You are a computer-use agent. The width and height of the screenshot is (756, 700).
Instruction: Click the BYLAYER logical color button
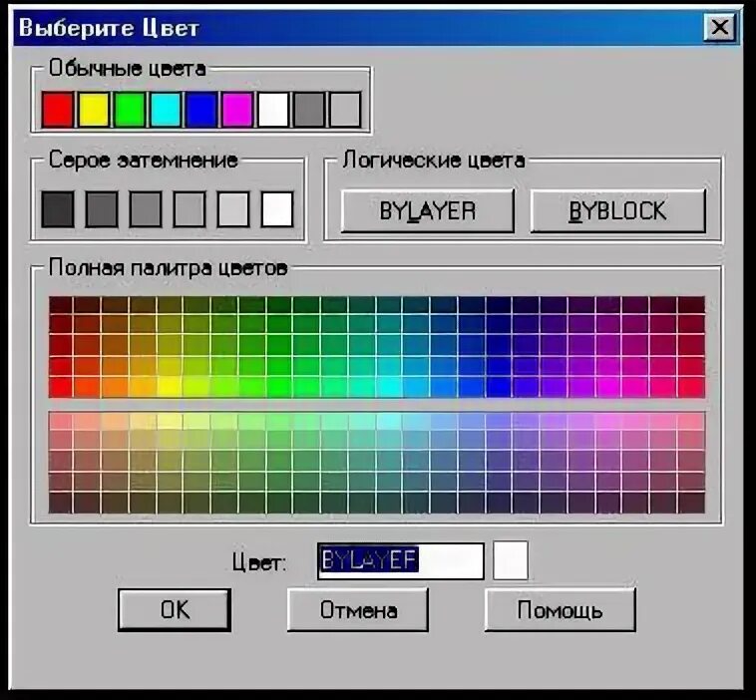pos(427,210)
